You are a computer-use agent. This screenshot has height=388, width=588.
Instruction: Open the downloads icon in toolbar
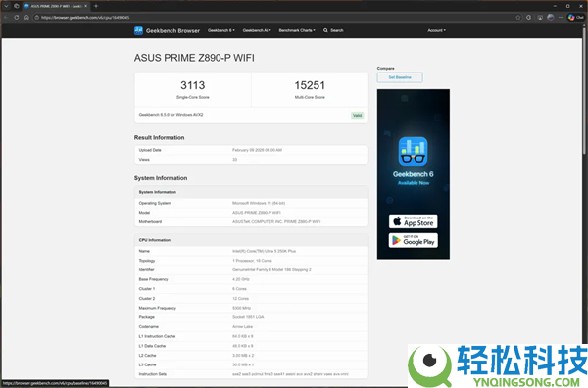click(540, 18)
